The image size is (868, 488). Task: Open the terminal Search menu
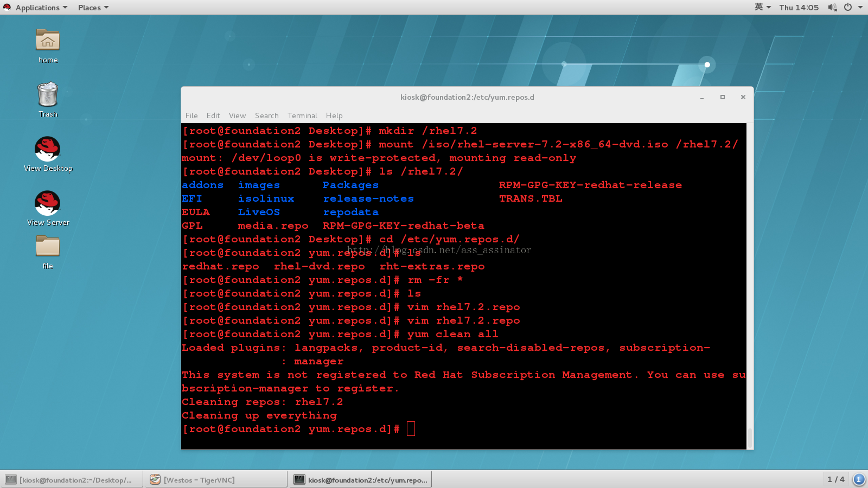pos(266,115)
